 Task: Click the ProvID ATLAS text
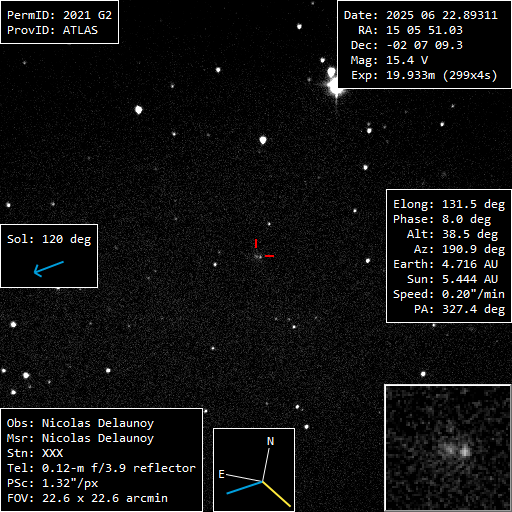pos(52,30)
